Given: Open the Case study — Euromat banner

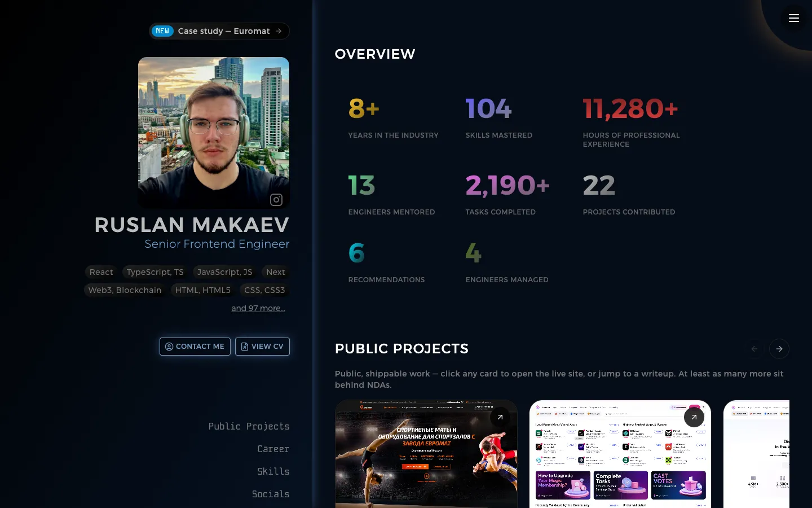Looking at the screenshot, I should click(x=219, y=31).
